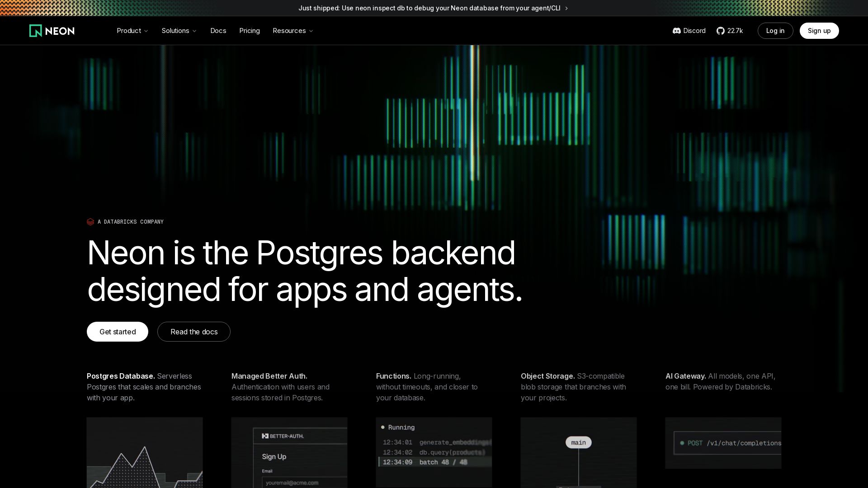Click the batch 48 / 48 log line
The image size is (868, 488).
(434, 462)
